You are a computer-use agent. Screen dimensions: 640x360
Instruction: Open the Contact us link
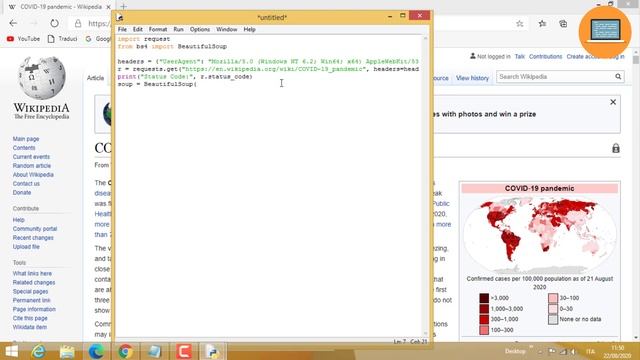26,184
